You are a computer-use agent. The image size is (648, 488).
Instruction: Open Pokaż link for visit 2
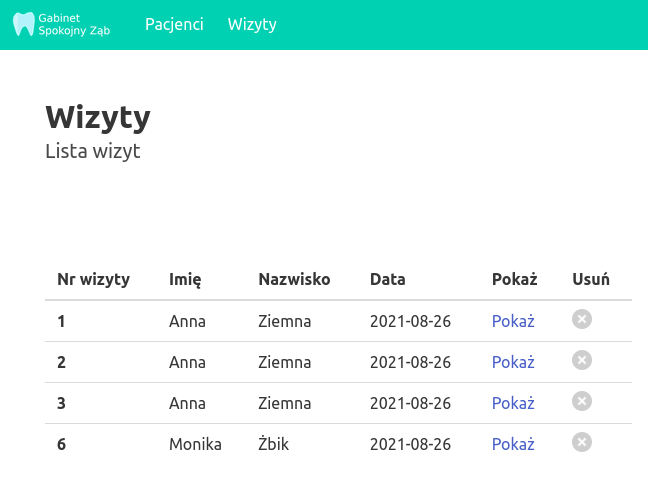(513, 362)
